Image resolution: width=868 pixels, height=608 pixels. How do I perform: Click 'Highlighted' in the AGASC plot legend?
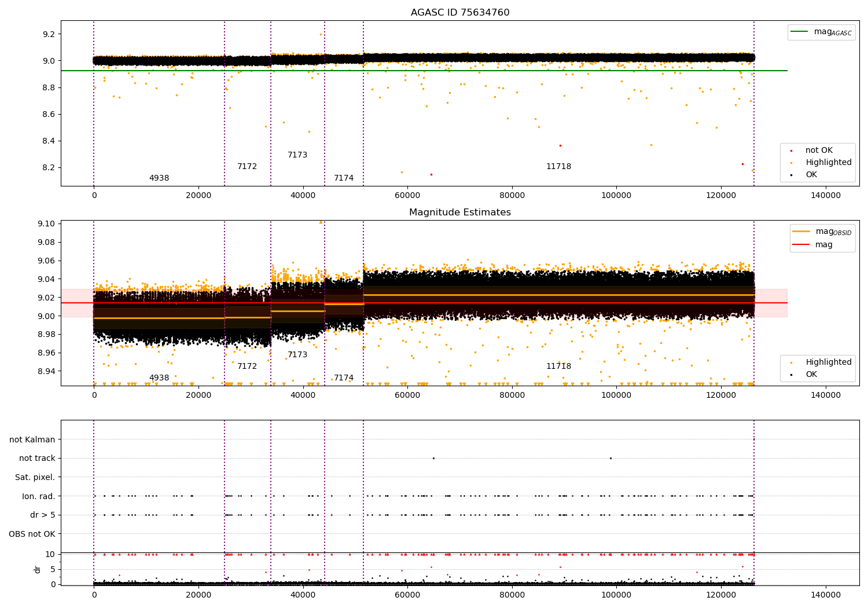pyautogui.click(x=828, y=163)
